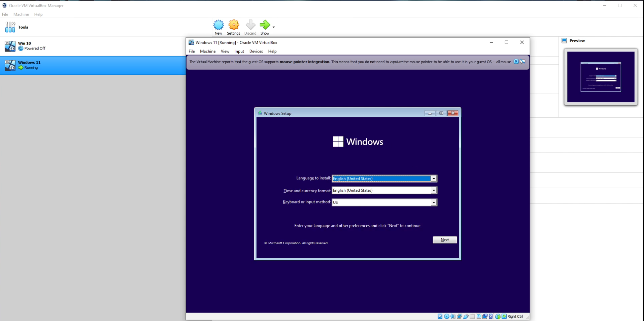Click the VM window title bar icon
The image size is (644, 321).
pos(191,42)
